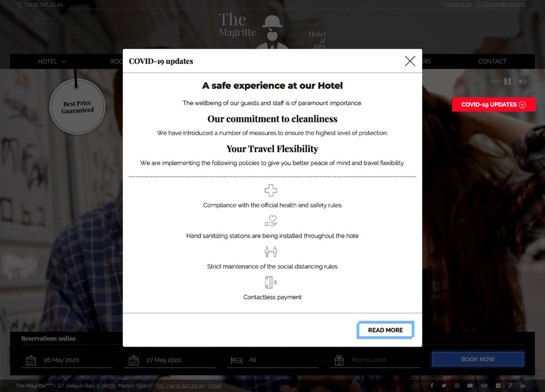Open the red COVID-19 UPDATES banner

click(493, 104)
